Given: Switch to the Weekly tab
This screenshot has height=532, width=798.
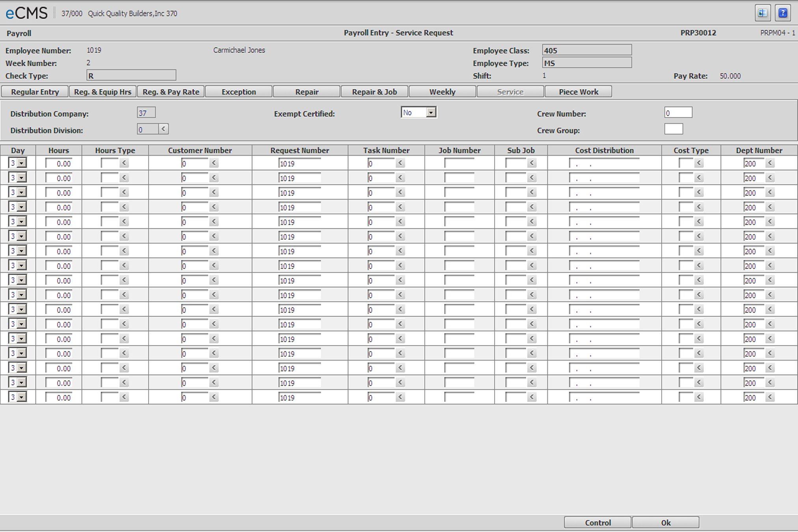Looking at the screenshot, I should point(443,92).
